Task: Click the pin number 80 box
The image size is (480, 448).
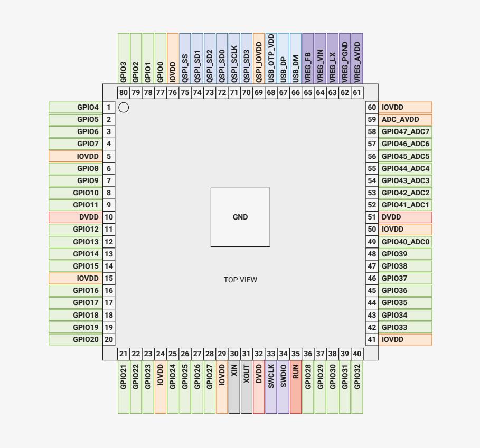Action: pyautogui.click(x=124, y=93)
